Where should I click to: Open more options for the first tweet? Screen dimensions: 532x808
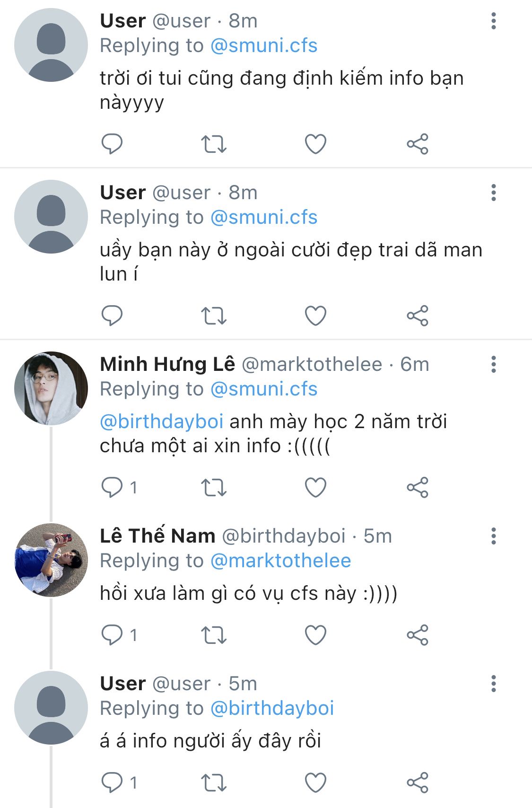pyautogui.click(x=494, y=21)
